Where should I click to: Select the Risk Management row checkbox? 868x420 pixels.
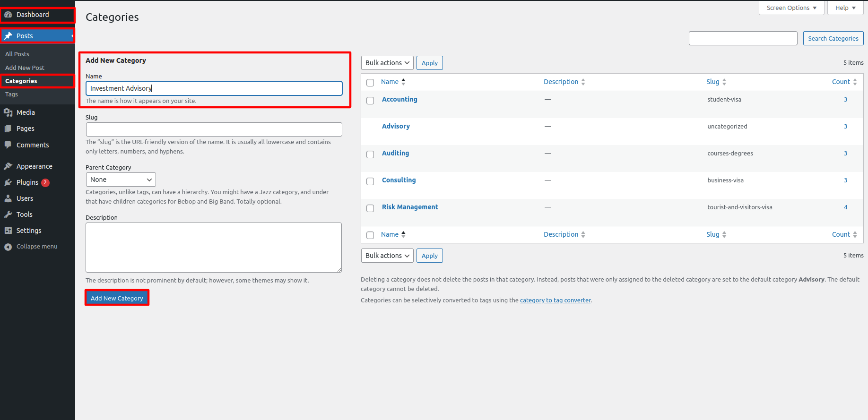(370, 208)
